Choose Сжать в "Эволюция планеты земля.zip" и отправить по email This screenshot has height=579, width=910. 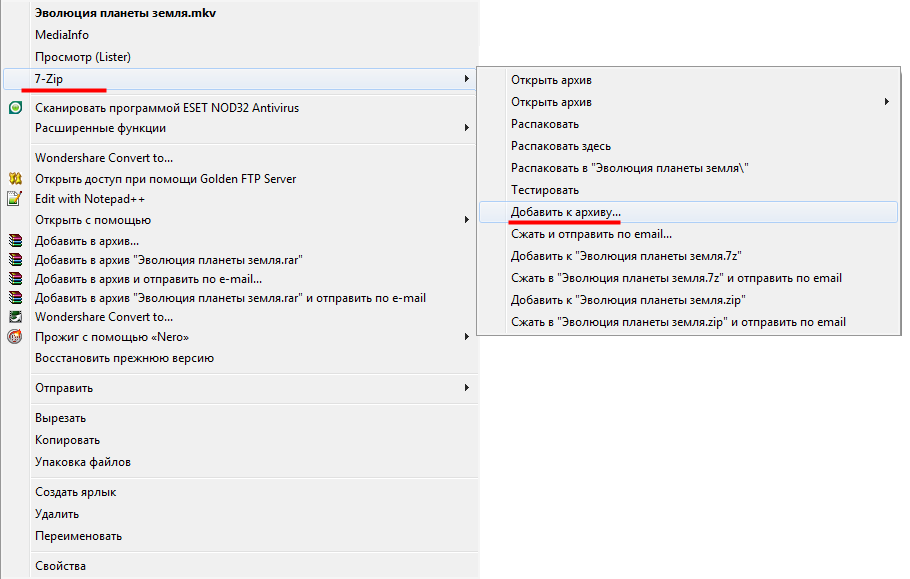(x=678, y=322)
